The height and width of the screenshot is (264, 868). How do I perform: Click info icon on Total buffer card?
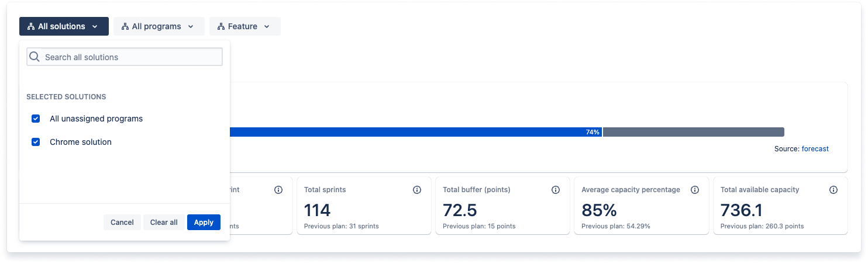point(556,190)
